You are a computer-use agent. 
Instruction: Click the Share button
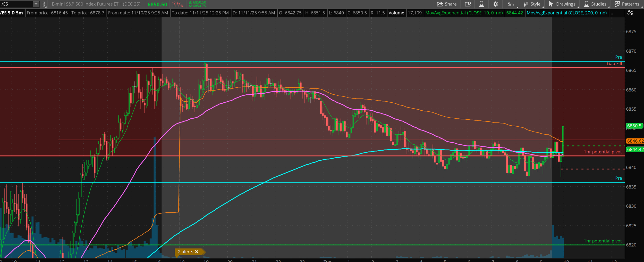pos(447,4)
